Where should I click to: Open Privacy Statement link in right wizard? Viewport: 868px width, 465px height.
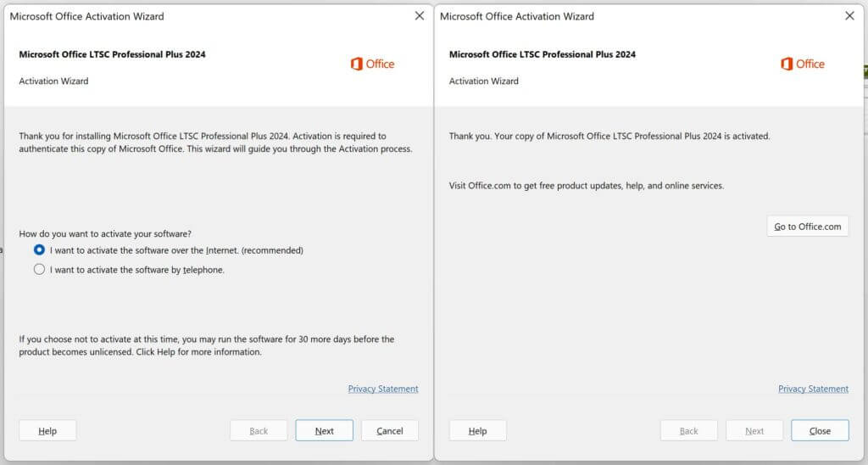(x=813, y=389)
